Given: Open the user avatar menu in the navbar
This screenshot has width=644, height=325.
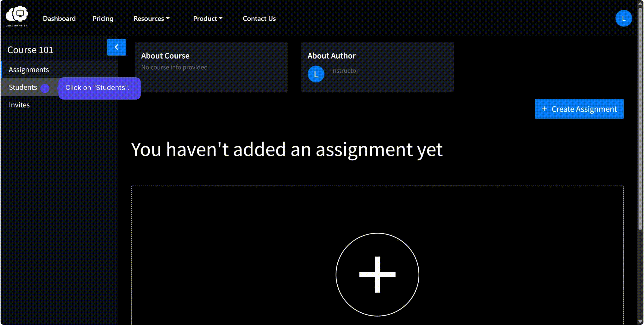Looking at the screenshot, I should (624, 18).
